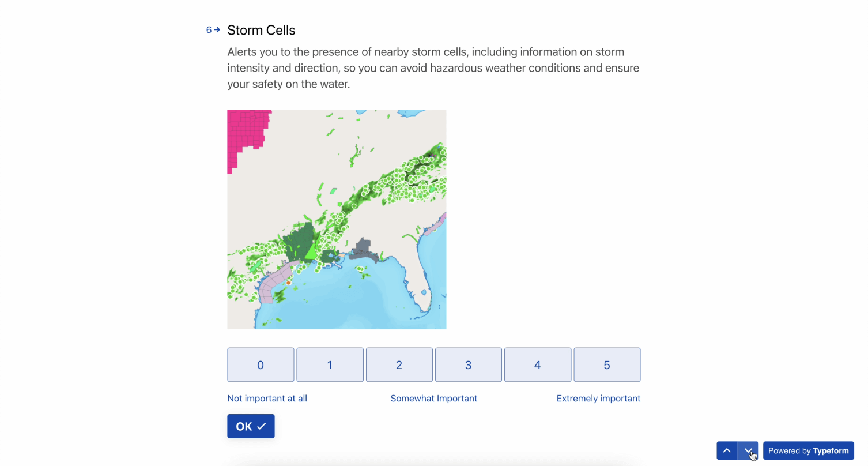Click the 'Somewhat Important' label

pos(434,399)
